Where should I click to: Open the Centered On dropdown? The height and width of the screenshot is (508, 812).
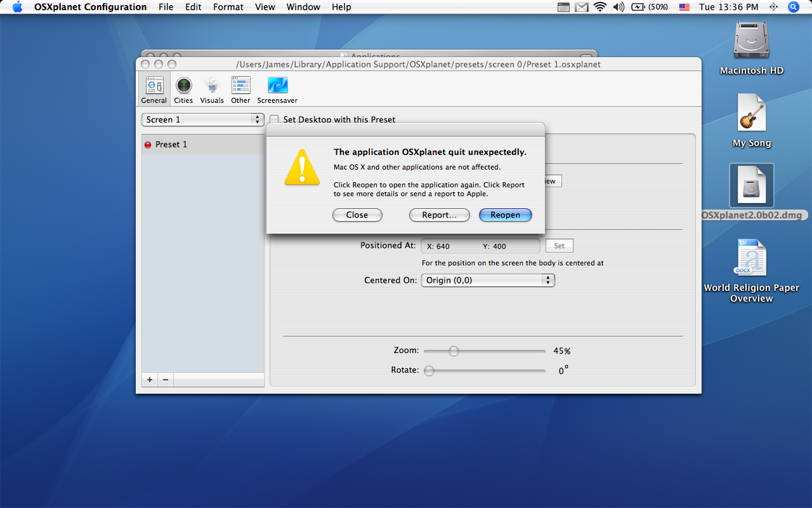click(x=488, y=280)
